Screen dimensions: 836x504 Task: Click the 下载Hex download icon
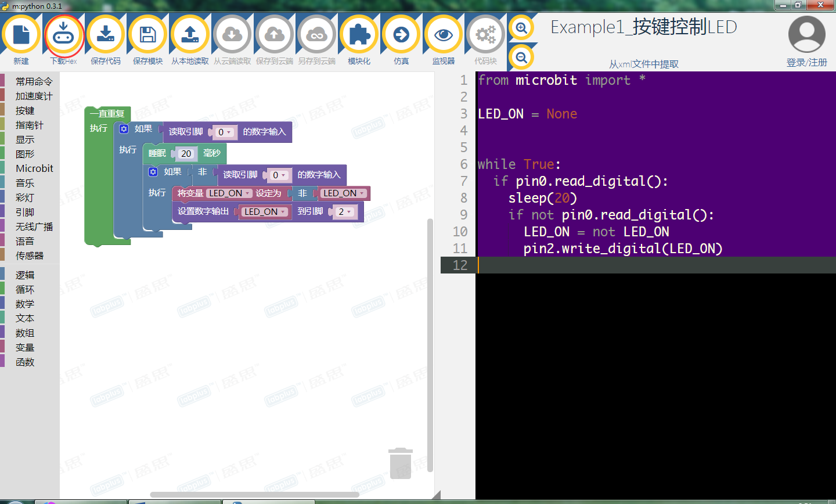64,34
